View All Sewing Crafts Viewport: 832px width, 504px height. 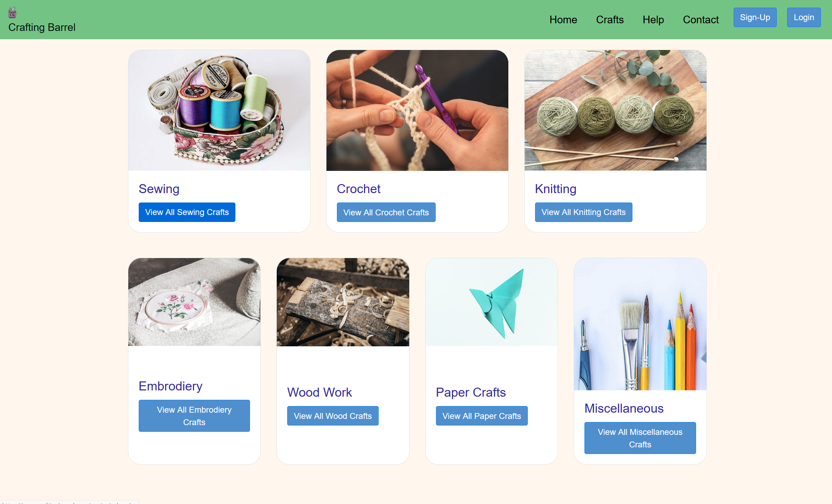(187, 212)
